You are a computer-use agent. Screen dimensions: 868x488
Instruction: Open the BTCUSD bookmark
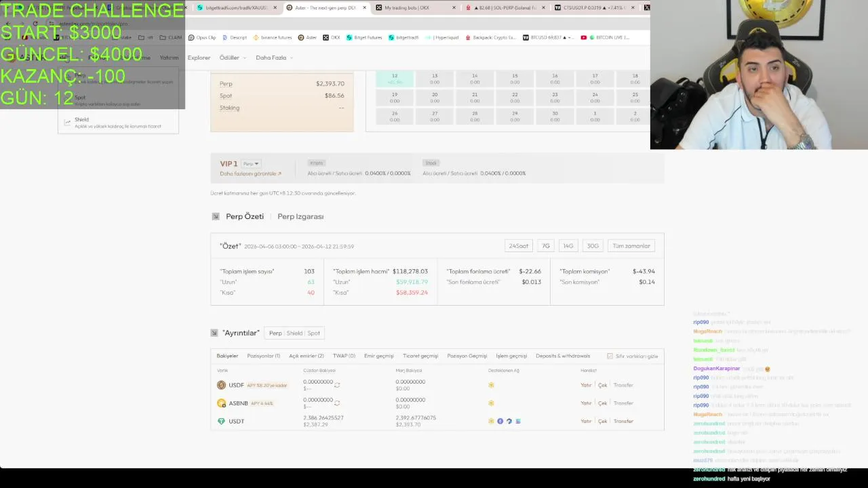(549, 37)
